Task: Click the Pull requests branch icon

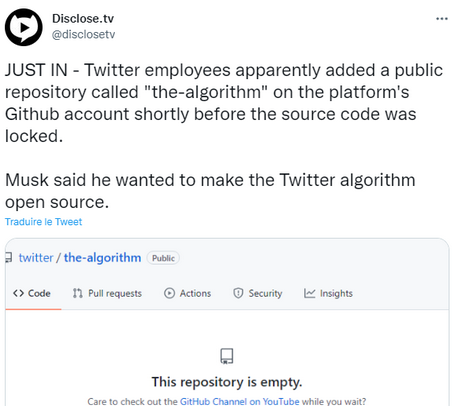Action: (77, 293)
